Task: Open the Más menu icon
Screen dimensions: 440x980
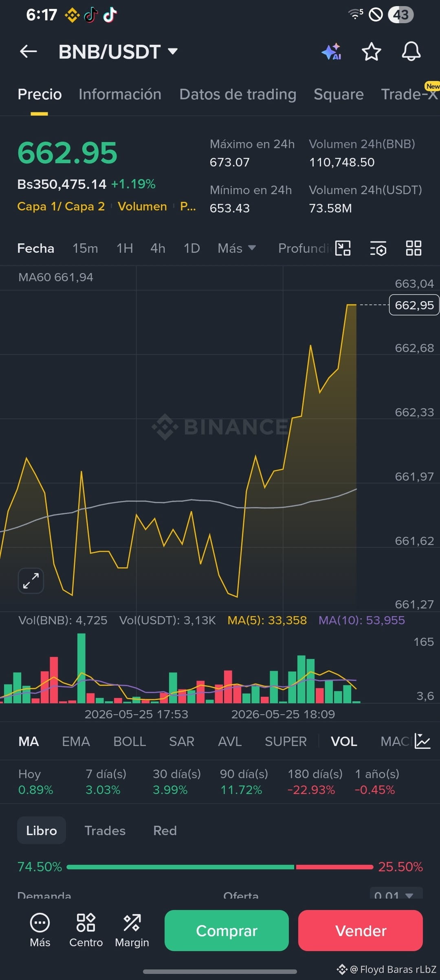Action: pyautogui.click(x=40, y=930)
